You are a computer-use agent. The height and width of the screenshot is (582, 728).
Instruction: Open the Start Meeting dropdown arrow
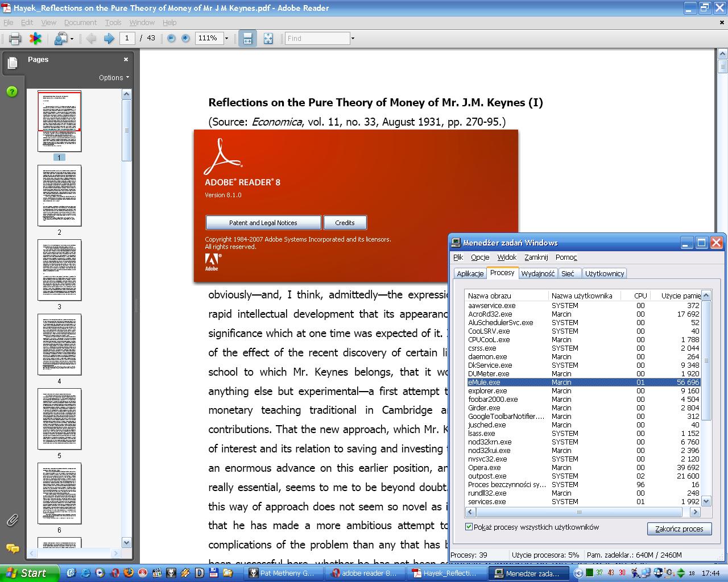coord(72,39)
